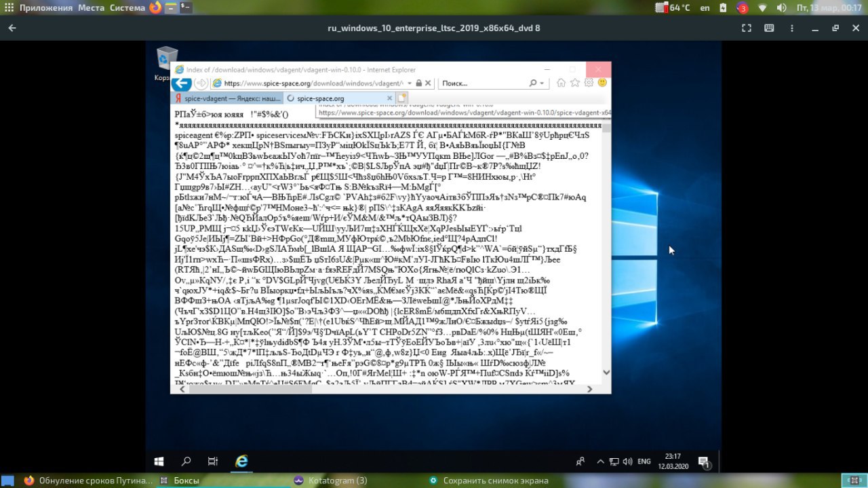Open Boxes keyboard shortcuts button
The height and width of the screenshot is (488, 868).
769,29
